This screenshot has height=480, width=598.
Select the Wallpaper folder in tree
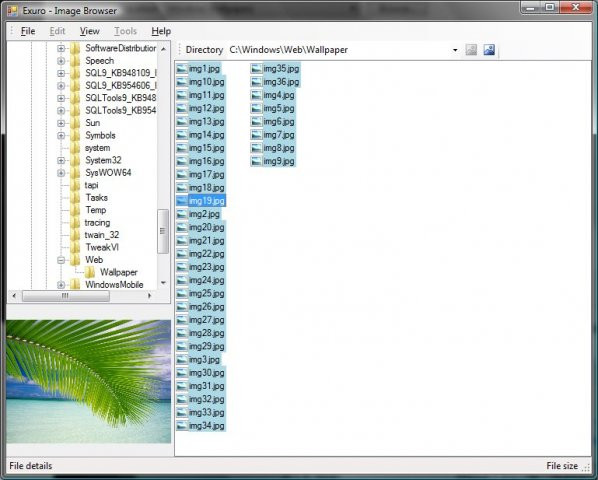[x=119, y=272]
